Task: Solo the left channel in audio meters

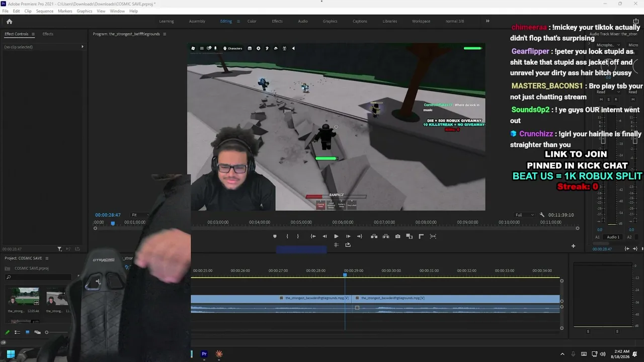Action: 588,331
